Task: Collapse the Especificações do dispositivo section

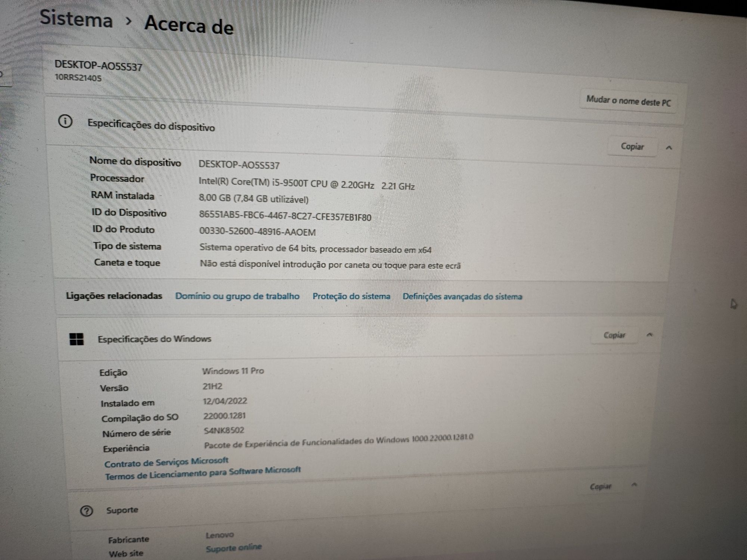Action: coord(669,148)
